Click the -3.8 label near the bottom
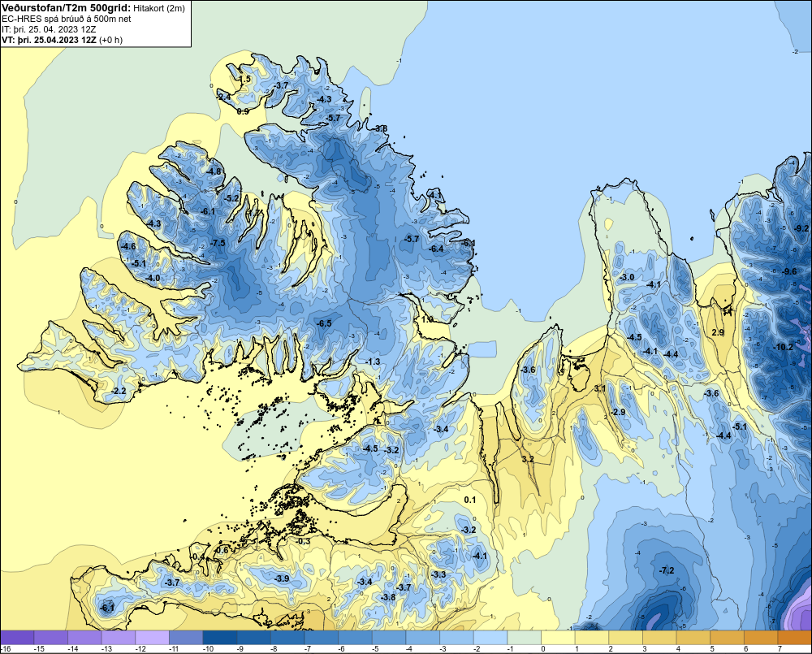 tap(388, 597)
